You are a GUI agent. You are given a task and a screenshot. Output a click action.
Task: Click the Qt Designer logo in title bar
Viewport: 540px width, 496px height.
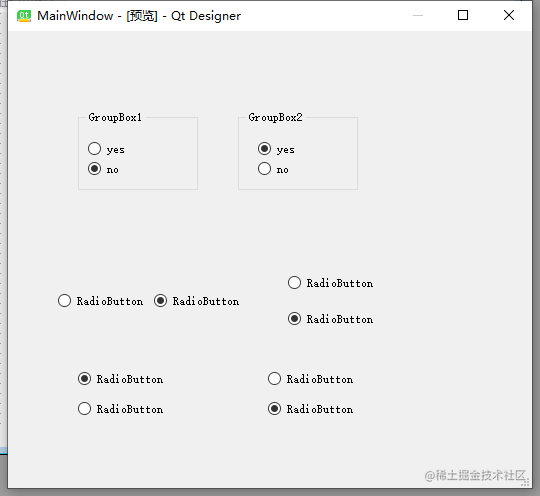pos(24,16)
